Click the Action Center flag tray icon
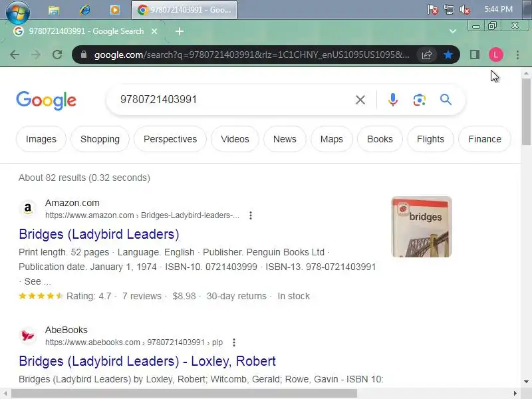This screenshot has width=532, height=399. (433, 9)
